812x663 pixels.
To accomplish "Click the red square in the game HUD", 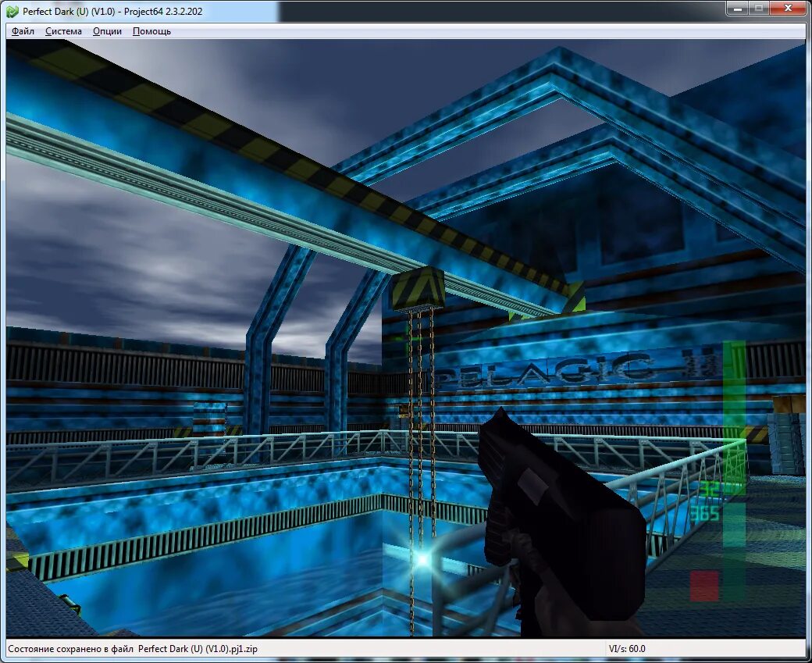I will [704, 586].
